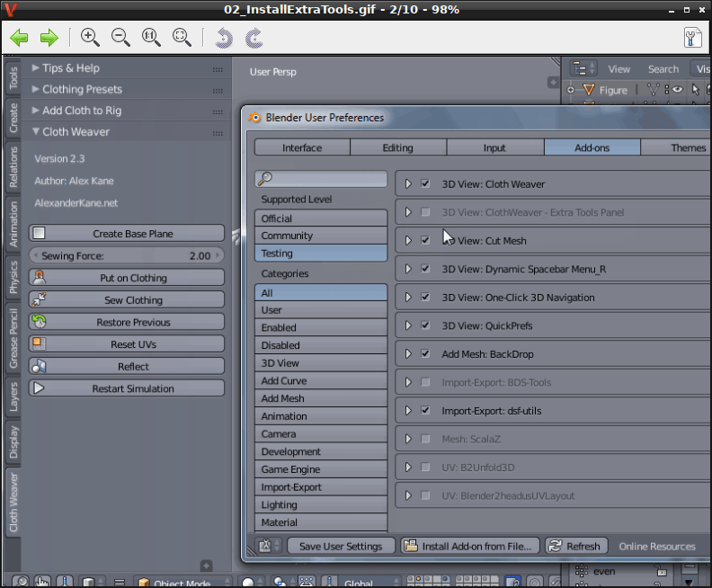
Task: Click the plus handle below tool panel
Action: pyautogui.click(x=206, y=566)
